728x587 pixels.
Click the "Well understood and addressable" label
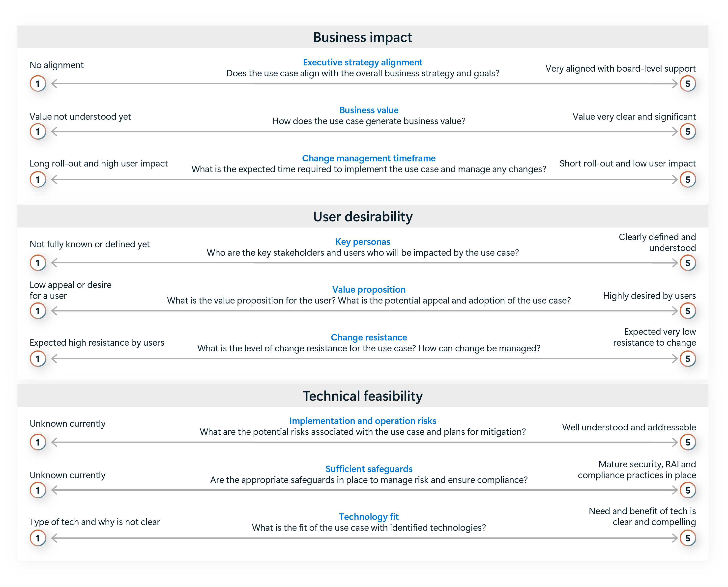[629, 427]
